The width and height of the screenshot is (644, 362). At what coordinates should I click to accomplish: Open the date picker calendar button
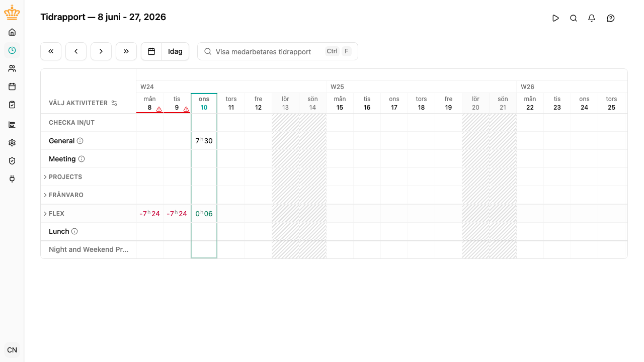[151, 51]
